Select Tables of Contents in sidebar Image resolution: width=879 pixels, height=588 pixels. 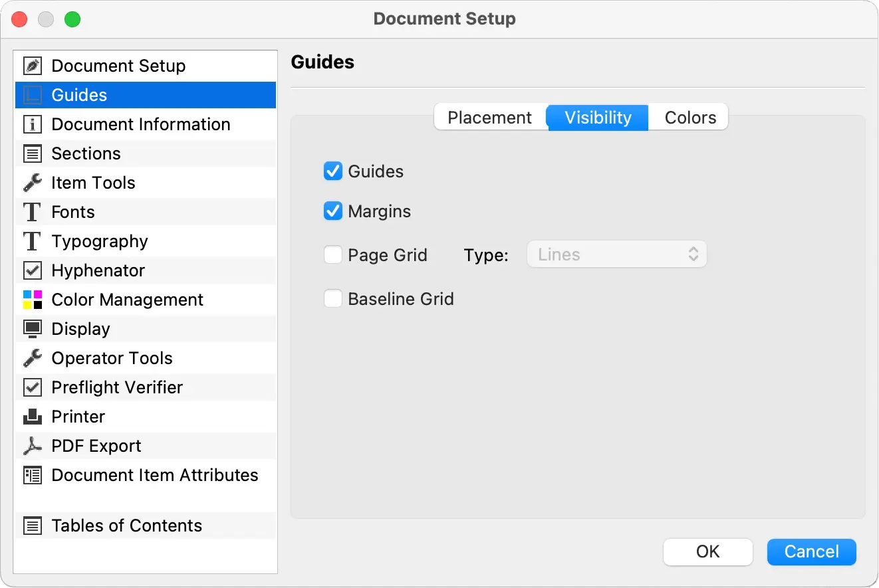tap(126, 526)
